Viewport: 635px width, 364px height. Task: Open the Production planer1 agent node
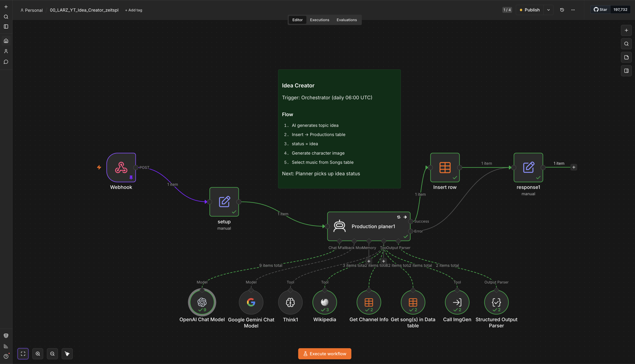click(x=369, y=226)
